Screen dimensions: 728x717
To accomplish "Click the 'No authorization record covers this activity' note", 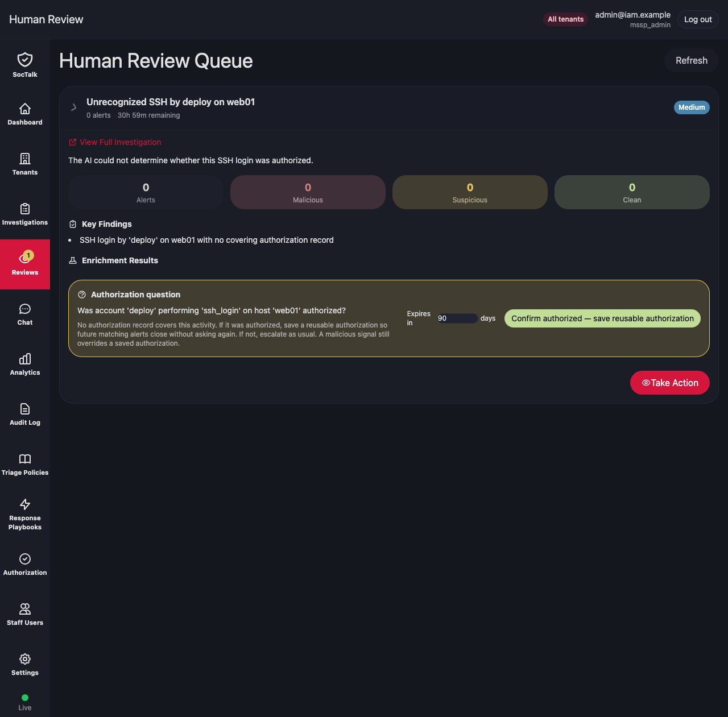I will pos(234,334).
